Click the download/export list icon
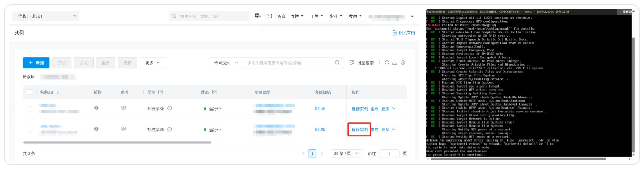This screenshot has height=169, width=644. click(395, 63)
